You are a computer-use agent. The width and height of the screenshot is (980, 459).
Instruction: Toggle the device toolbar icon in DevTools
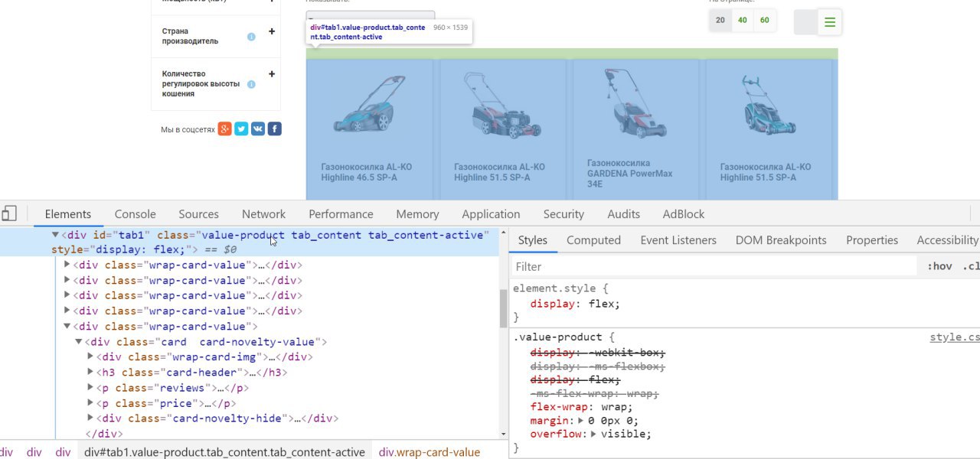click(x=8, y=213)
